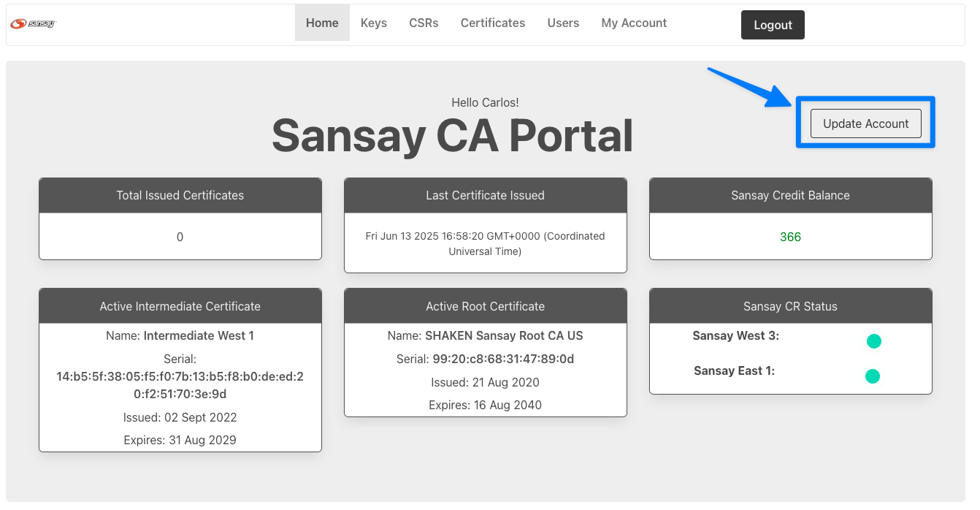Click the Logout button
This screenshot has width=980, height=510.
(x=773, y=25)
